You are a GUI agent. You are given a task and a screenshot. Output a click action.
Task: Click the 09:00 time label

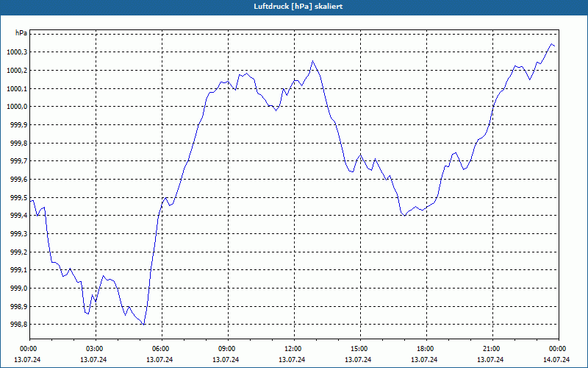228,349
